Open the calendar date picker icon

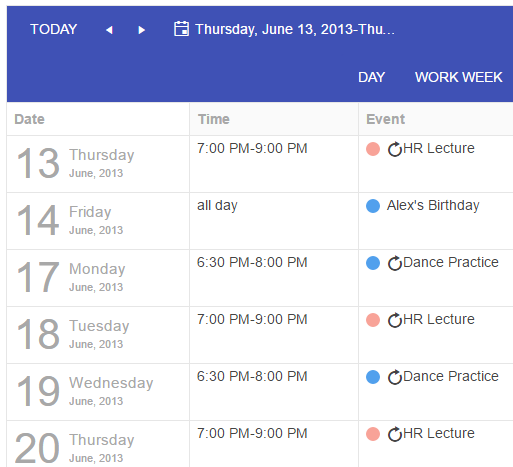coord(181,29)
